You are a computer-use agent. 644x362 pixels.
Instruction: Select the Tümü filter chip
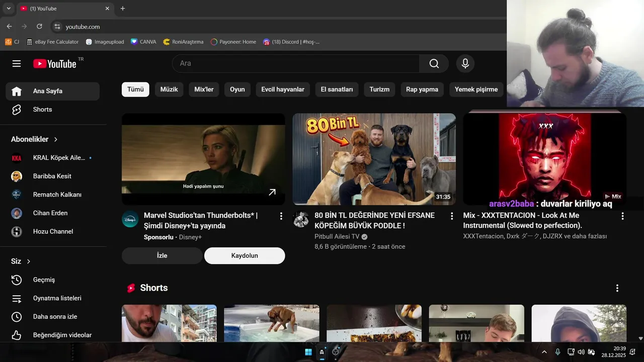135,89
